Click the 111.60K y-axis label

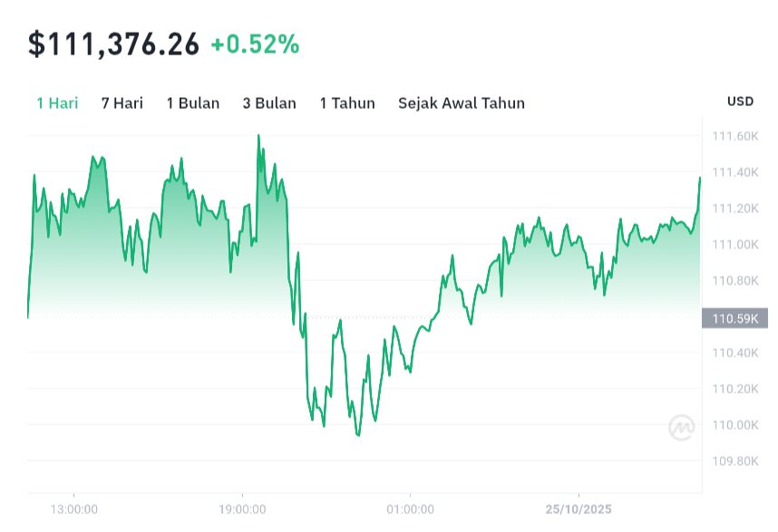[x=734, y=137]
